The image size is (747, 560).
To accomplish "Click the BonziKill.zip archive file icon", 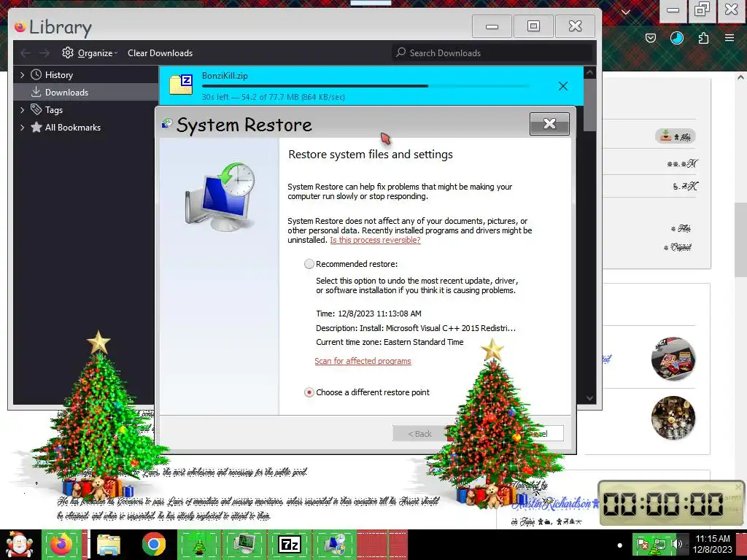I will pos(181,85).
